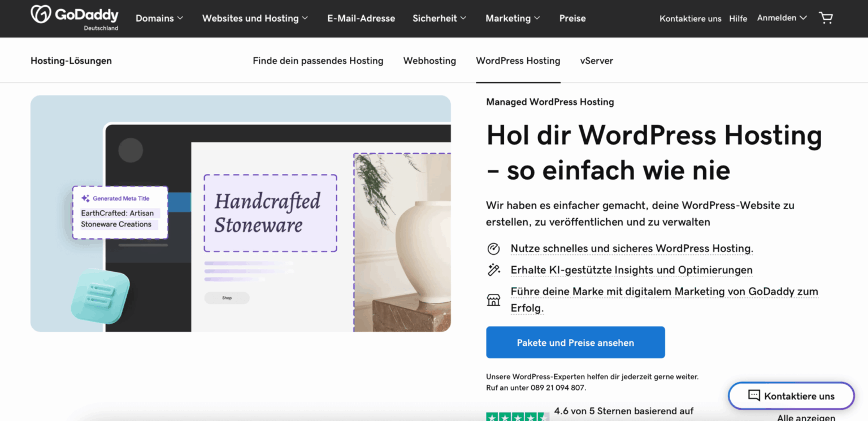The height and width of the screenshot is (421, 868).
Task: Select the Webhosting tab
Action: pyautogui.click(x=429, y=60)
